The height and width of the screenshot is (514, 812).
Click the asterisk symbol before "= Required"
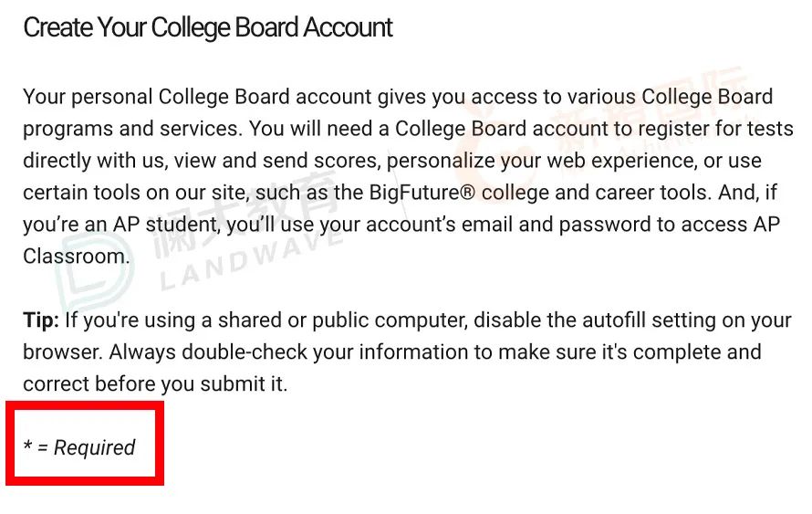click(28, 446)
